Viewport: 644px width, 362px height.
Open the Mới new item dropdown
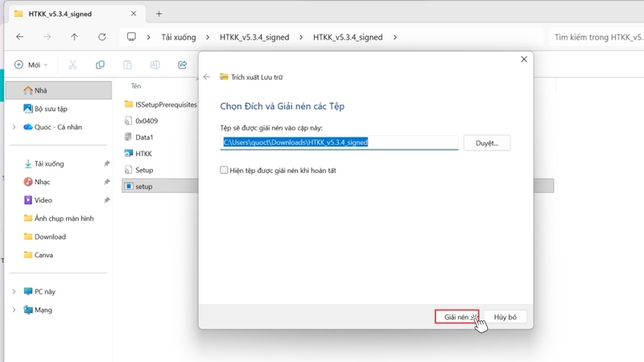tap(31, 65)
